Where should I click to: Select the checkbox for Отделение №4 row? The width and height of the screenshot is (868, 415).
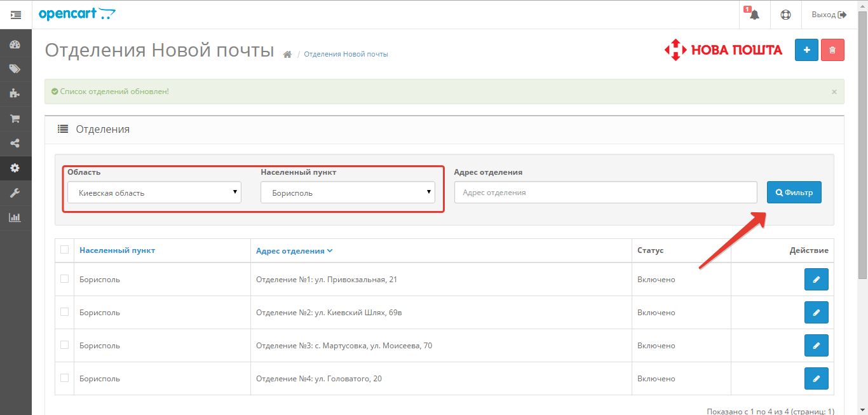coord(64,378)
